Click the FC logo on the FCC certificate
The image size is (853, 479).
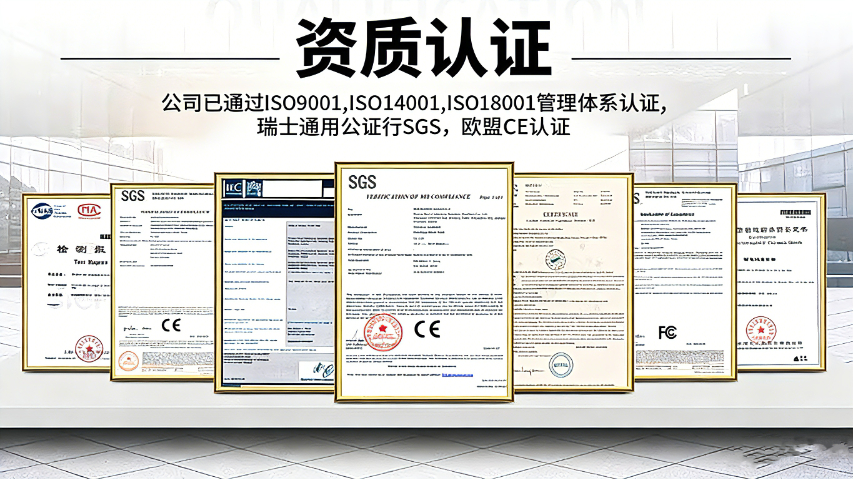(x=667, y=332)
